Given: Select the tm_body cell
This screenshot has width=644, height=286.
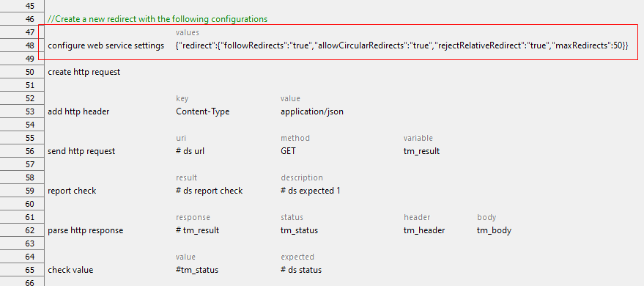Looking at the screenshot, I should [x=494, y=230].
